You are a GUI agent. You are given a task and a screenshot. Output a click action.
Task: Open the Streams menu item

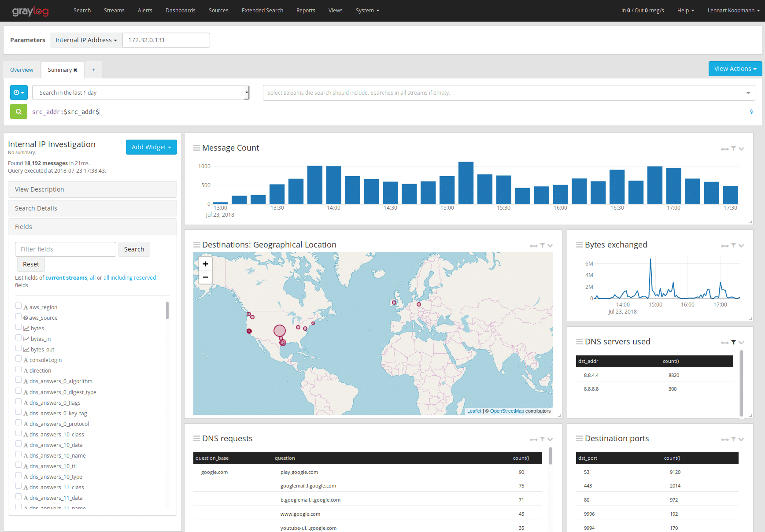tap(114, 11)
